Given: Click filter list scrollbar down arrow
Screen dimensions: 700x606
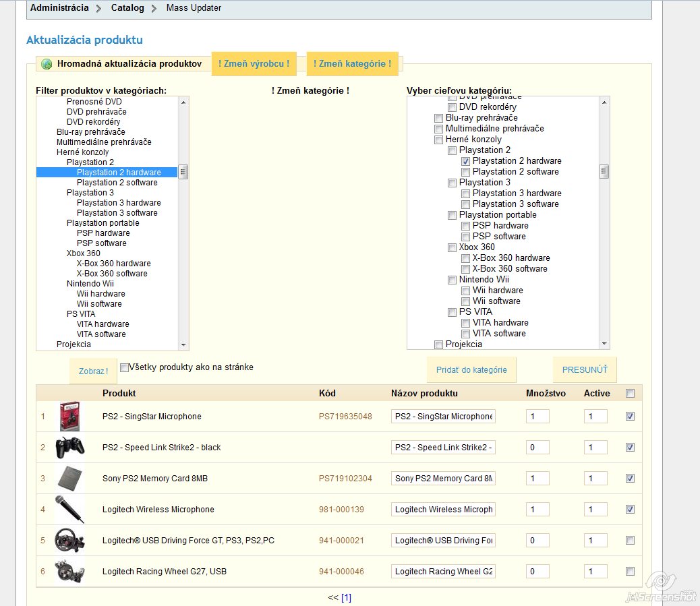Looking at the screenshot, I should tap(183, 345).
